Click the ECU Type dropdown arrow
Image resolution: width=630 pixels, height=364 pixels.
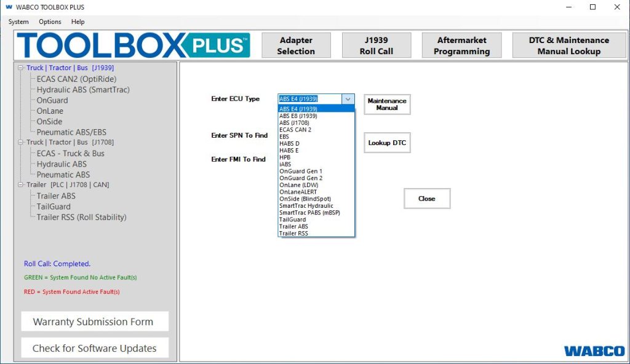(x=348, y=99)
